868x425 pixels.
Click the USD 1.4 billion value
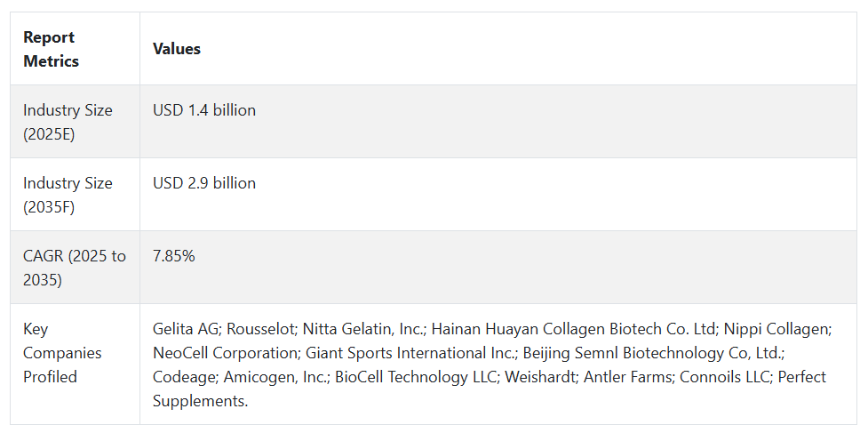[204, 110]
